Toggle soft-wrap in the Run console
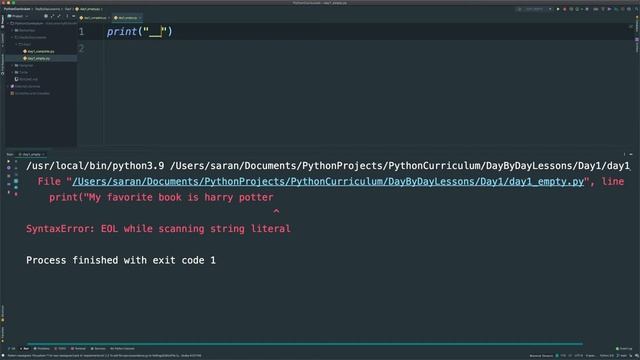 (x=16, y=174)
